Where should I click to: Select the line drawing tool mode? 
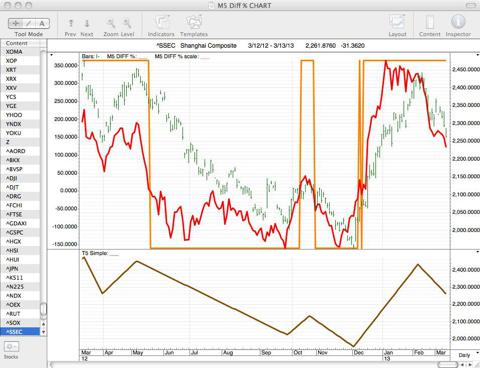29,23
